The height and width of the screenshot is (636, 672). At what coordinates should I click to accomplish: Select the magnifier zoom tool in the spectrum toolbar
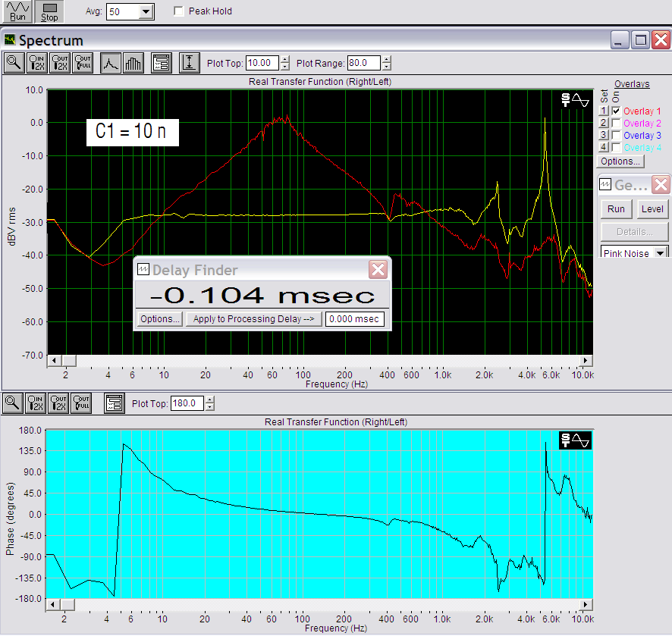14,63
